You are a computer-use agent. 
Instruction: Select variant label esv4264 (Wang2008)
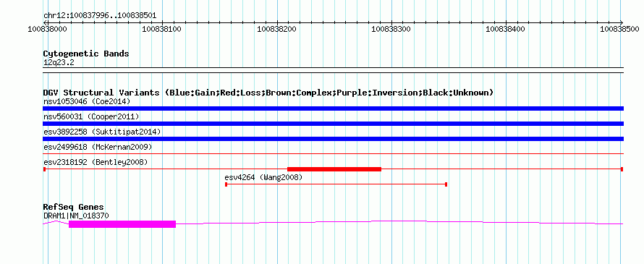263,177
